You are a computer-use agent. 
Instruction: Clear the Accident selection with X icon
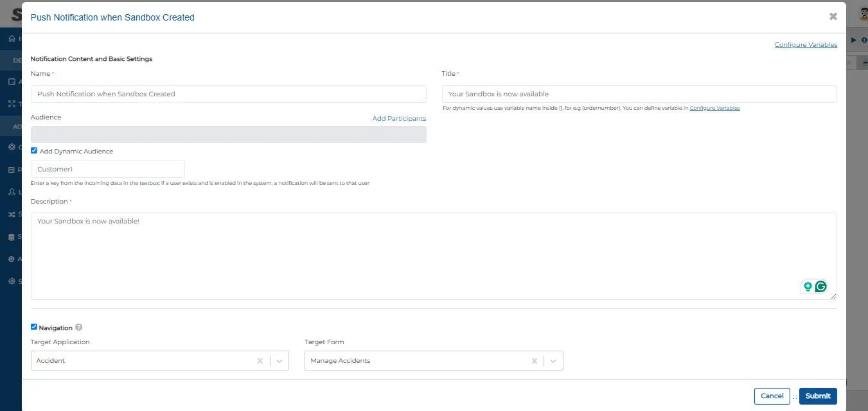[x=260, y=361]
